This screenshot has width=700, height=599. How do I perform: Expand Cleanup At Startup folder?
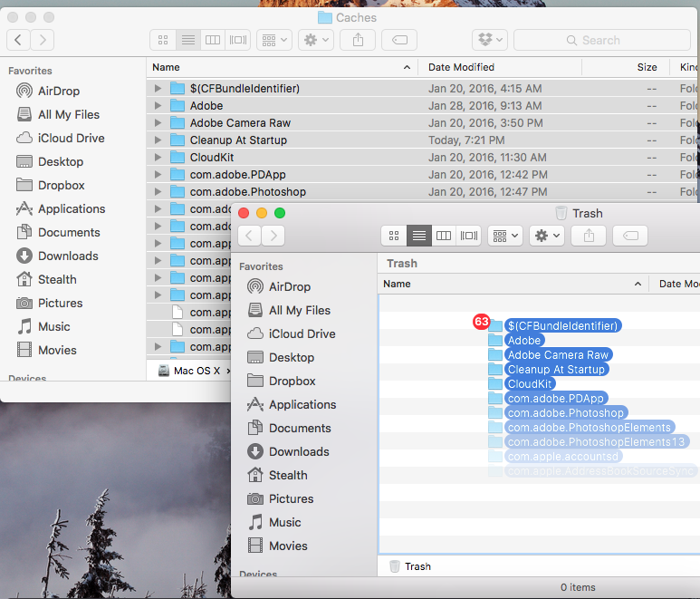(x=158, y=140)
